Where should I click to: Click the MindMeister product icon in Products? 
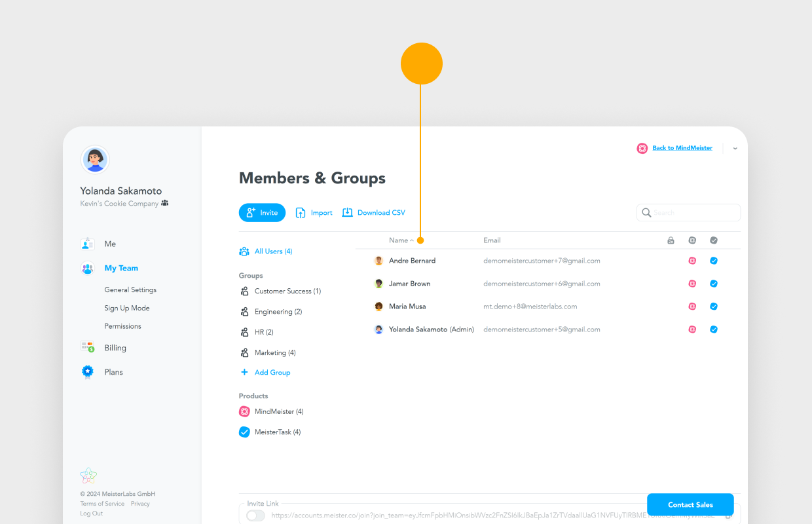244,411
